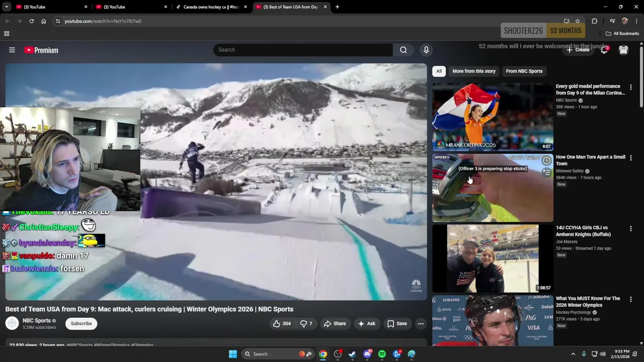Open NBC Sports channel name link
644x362 pixels.
[37, 320]
